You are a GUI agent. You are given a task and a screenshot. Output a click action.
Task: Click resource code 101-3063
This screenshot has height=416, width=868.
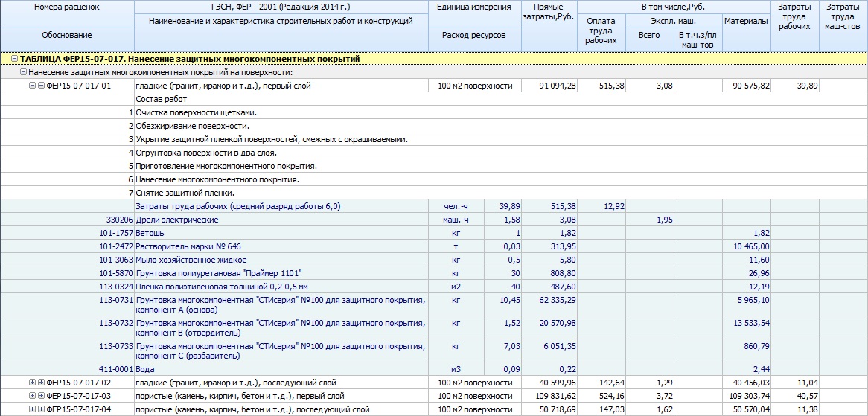116,260
